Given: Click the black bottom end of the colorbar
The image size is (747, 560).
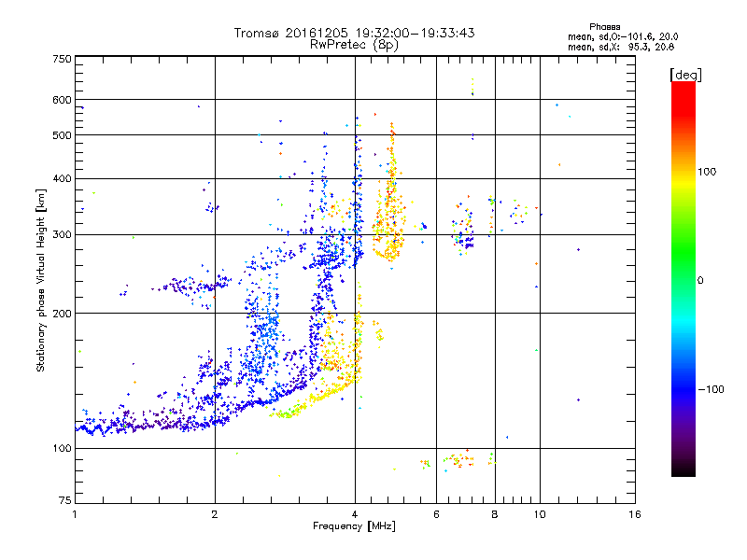Looking at the screenshot, I should click(684, 470).
